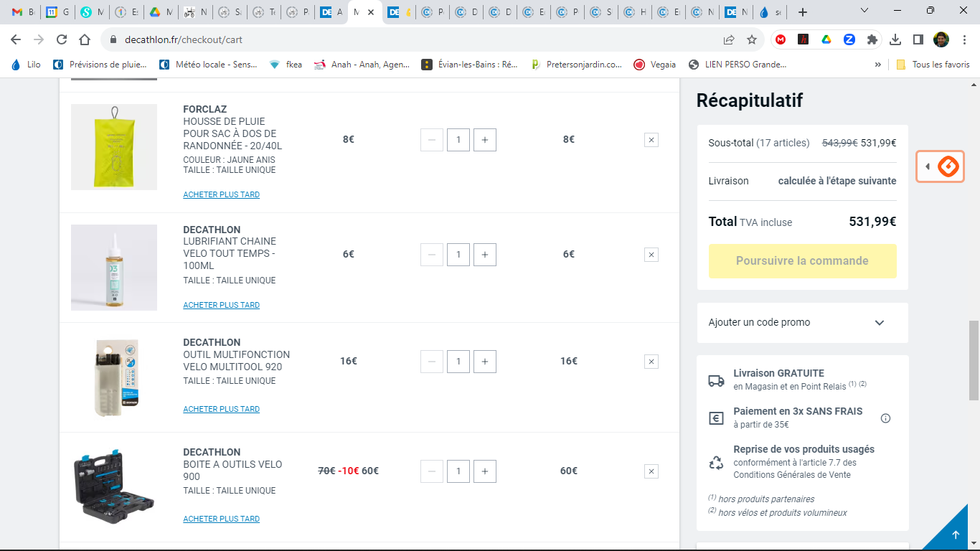
Task: Decrease quantity of lubrifiant chaine velo
Action: (431, 255)
